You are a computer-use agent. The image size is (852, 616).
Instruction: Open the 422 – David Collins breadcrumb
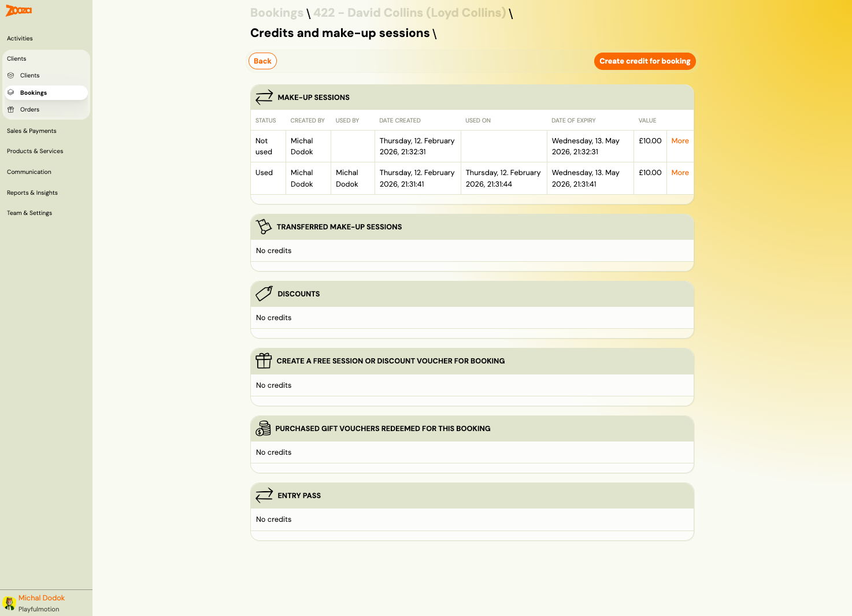coord(409,13)
